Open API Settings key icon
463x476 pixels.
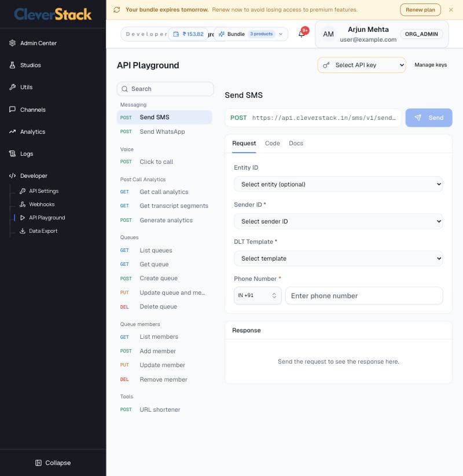[23, 191]
